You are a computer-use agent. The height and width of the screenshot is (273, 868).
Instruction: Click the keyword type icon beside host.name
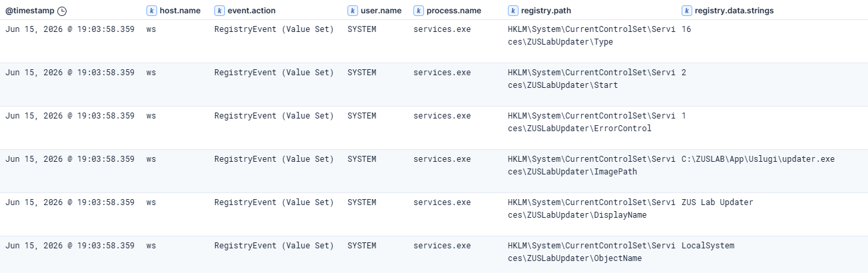point(151,11)
